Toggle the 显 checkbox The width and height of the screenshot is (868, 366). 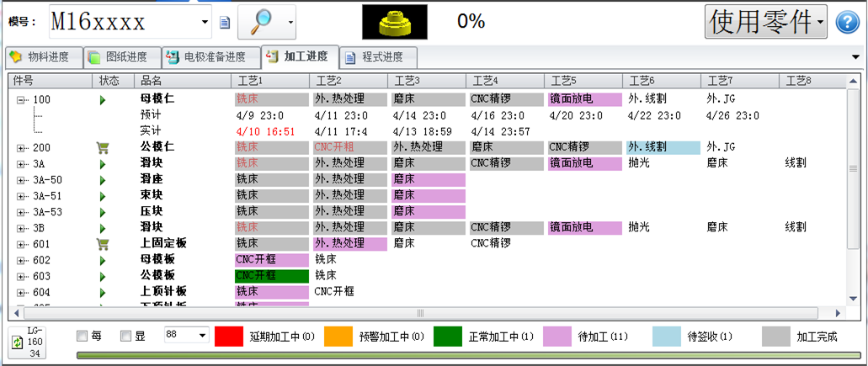pos(125,337)
